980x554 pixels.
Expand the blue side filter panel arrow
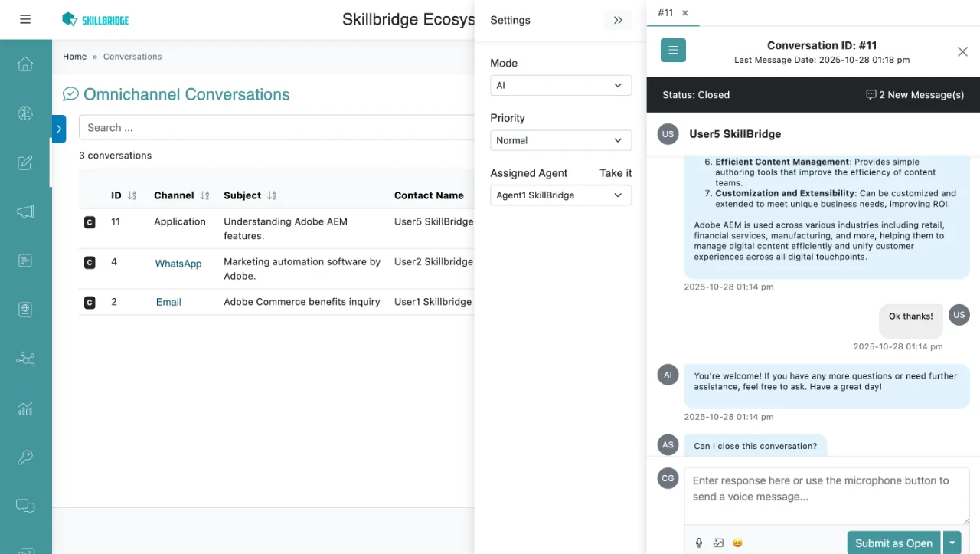click(x=59, y=129)
